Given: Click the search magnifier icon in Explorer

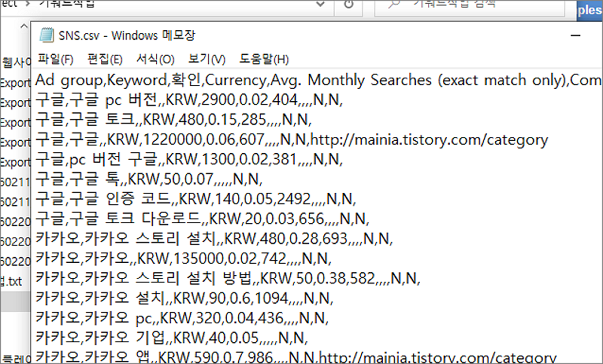Looking at the screenshot, I should click(395, 4).
